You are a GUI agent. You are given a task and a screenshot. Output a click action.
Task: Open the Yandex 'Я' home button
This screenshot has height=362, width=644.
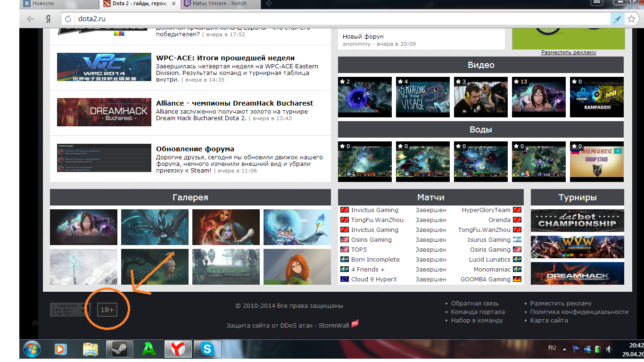pyautogui.click(x=48, y=19)
